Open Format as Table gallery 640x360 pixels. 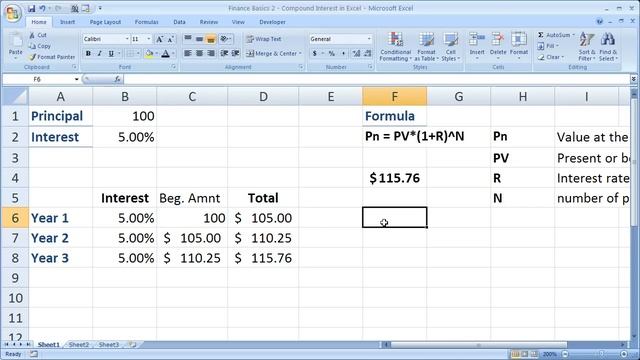pyautogui.click(x=426, y=47)
